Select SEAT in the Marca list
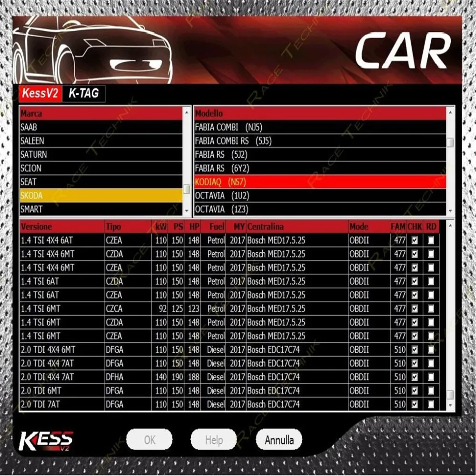Viewport: 476px width, 476px height. (101, 182)
